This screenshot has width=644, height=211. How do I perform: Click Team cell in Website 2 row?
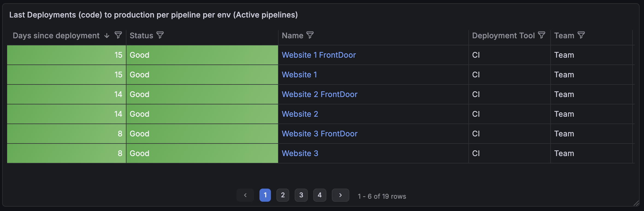click(x=592, y=114)
